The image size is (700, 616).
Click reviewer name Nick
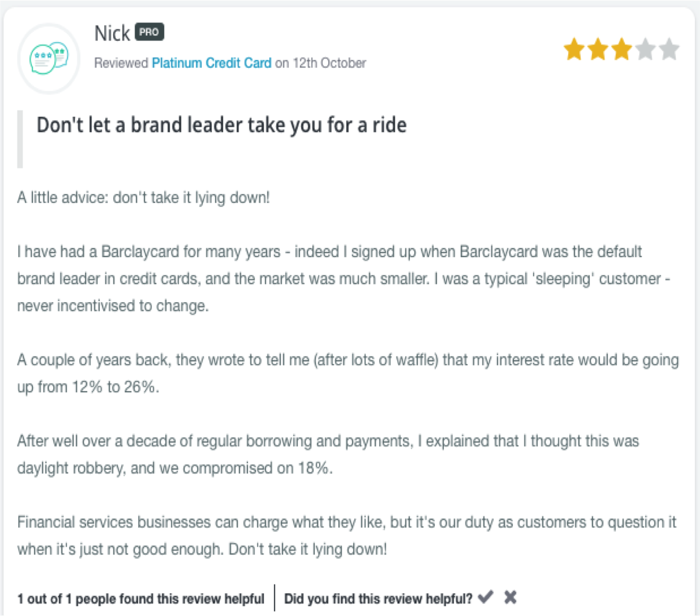(112, 34)
